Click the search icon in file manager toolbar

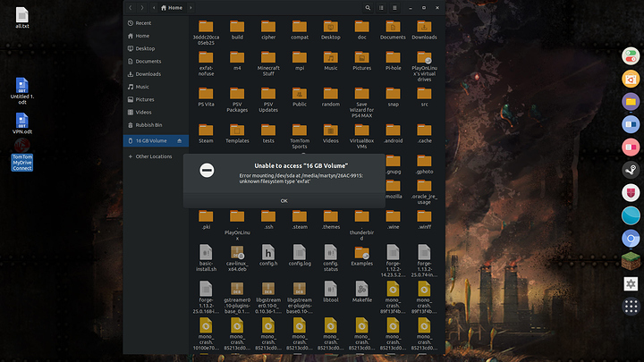tap(369, 7)
